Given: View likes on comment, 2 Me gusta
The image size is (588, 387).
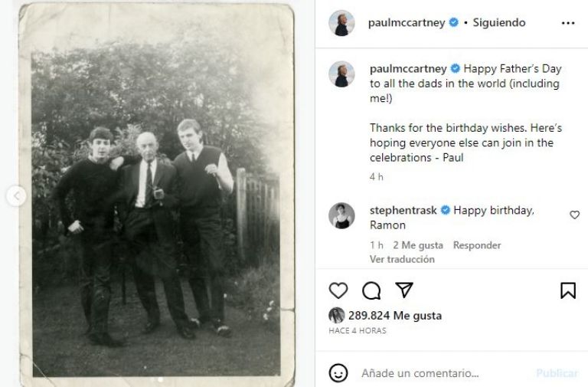Looking at the screenshot, I should pos(418,245).
